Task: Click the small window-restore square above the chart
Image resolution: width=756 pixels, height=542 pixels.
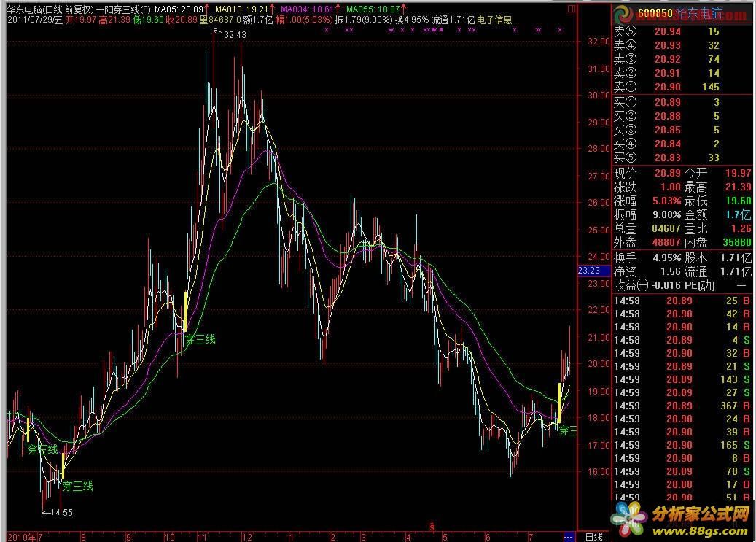Action: tap(572, 8)
